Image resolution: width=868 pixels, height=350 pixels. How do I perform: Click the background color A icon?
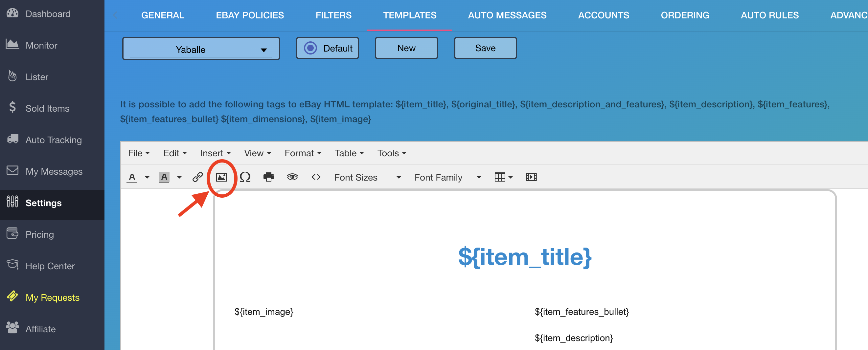164,178
